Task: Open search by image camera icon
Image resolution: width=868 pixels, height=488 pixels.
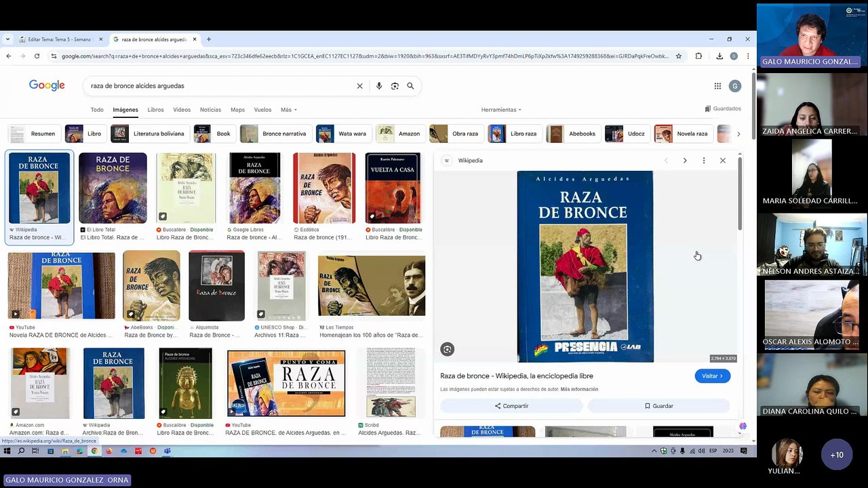Action: [395, 86]
